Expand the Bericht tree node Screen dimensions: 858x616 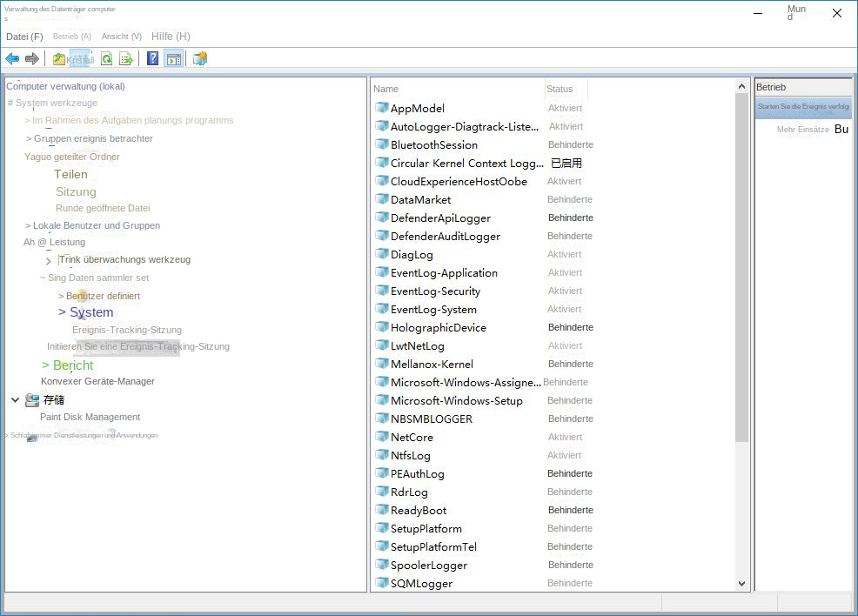coord(45,365)
